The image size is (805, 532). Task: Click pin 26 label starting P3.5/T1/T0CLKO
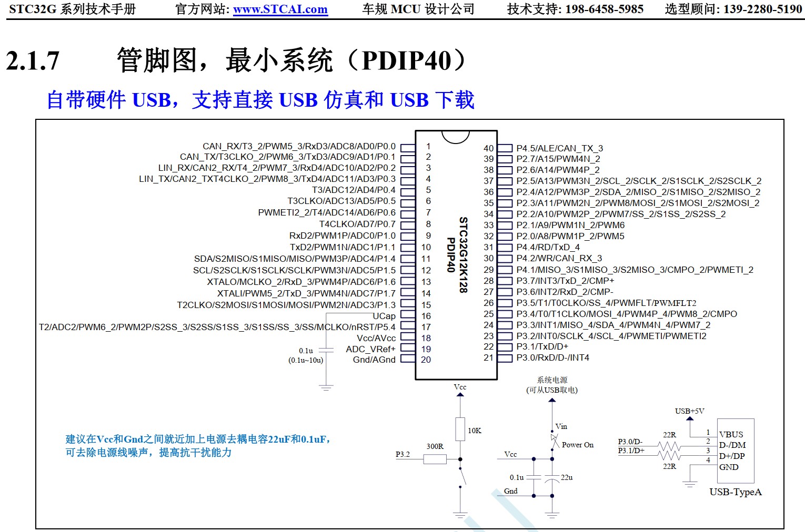click(606, 303)
